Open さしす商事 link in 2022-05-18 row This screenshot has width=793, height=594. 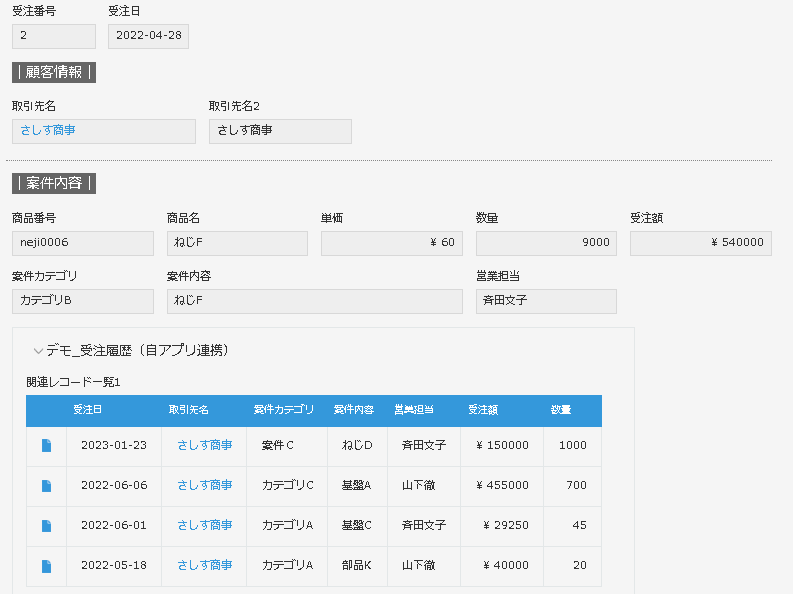pos(204,565)
